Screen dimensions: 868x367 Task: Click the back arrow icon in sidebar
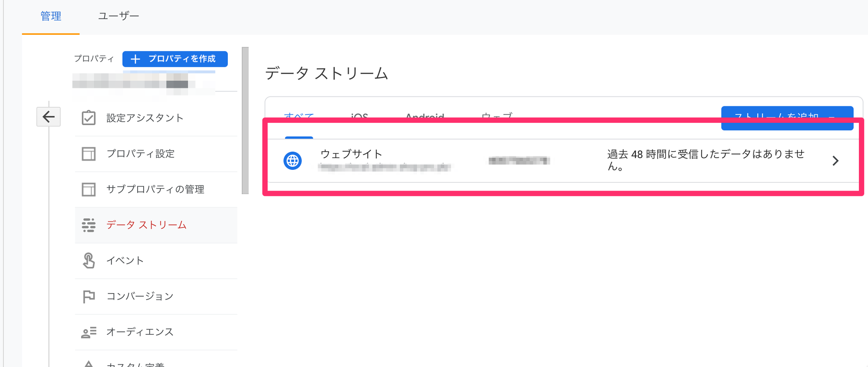[49, 116]
